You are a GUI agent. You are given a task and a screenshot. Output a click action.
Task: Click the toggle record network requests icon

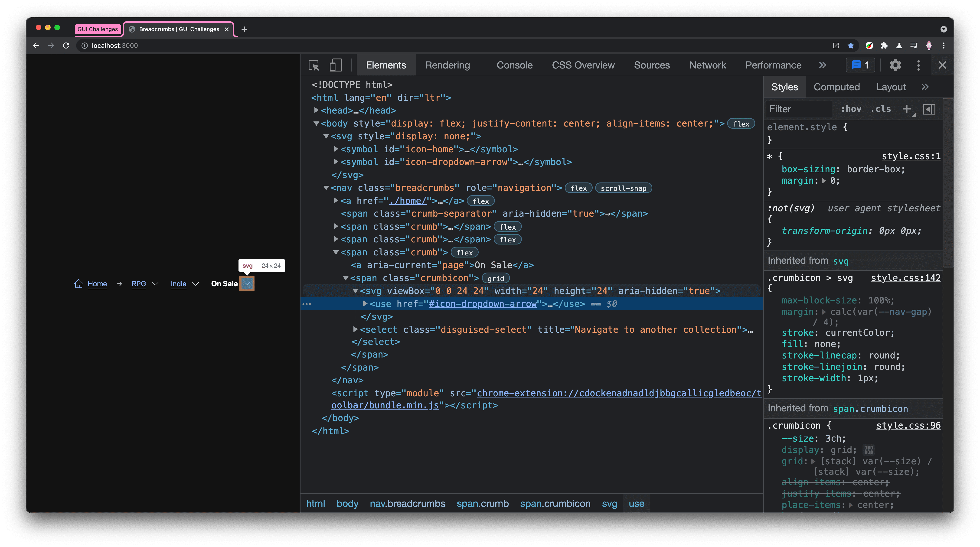[x=707, y=65]
